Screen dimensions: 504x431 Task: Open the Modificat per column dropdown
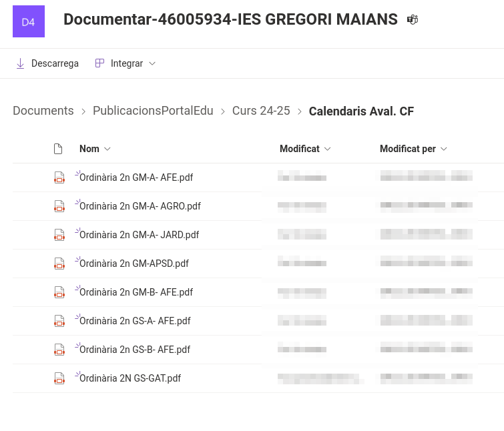tap(444, 149)
